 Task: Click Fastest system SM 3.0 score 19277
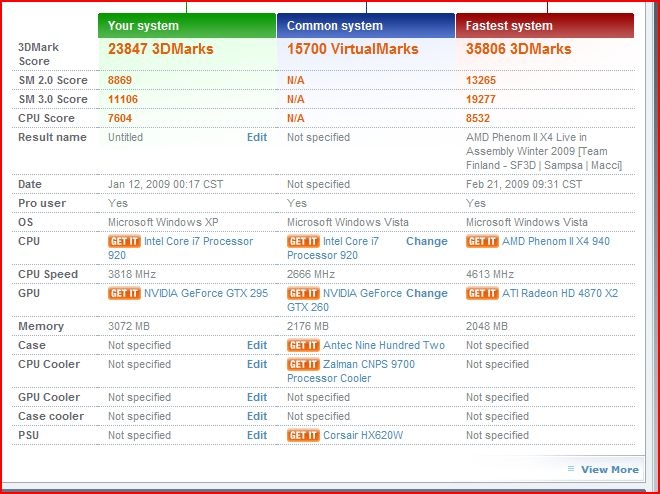481,99
